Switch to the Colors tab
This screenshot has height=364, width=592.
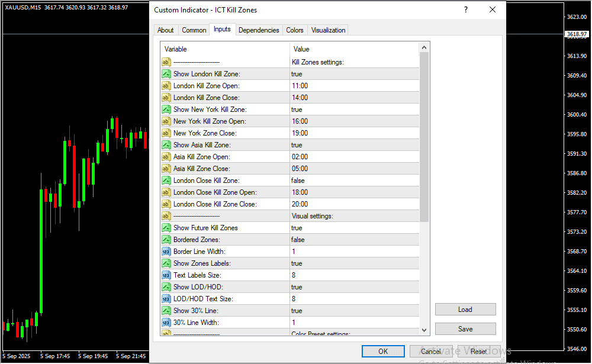[x=294, y=30]
